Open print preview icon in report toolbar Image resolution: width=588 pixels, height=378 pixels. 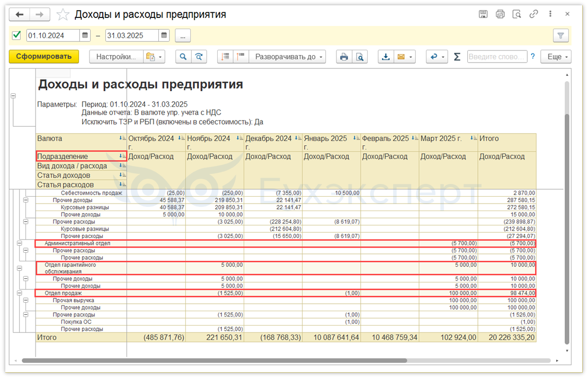[360, 57]
